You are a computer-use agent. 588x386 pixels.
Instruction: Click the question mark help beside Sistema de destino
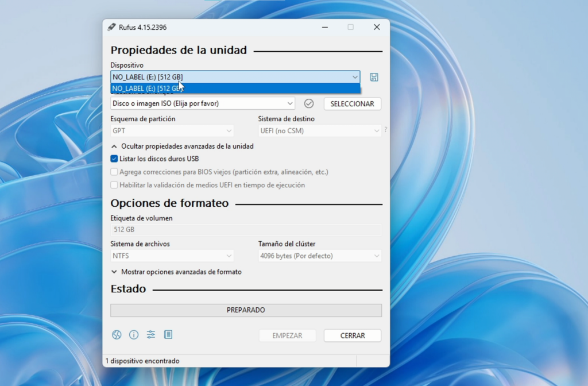pos(385,130)
